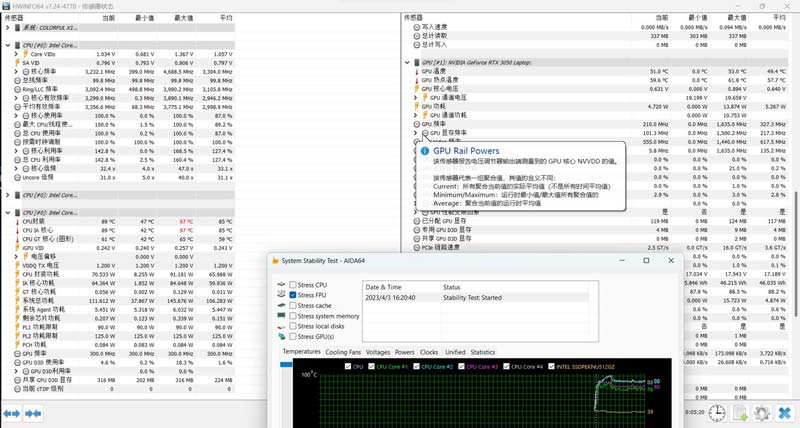Expand the GPU 通道电压 row
The image size is (800, 428).
click(x=415, y=97)
